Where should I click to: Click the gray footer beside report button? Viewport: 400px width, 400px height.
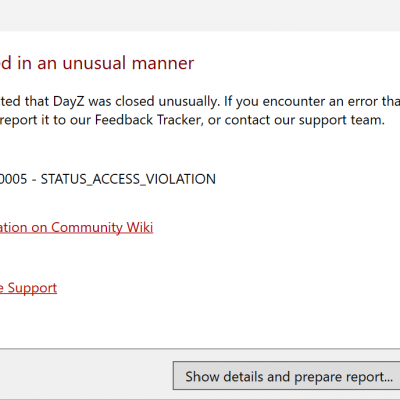(x=86, y=375)
